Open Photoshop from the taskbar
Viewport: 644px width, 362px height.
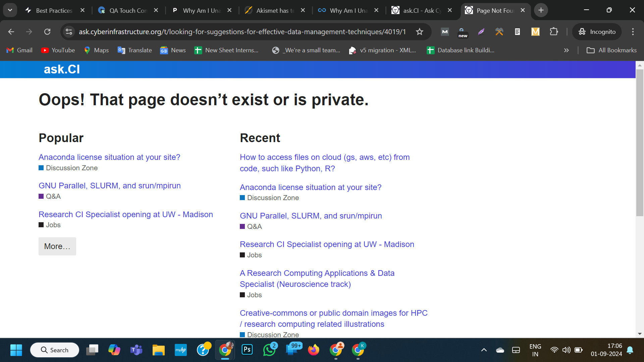coord(247,350)
